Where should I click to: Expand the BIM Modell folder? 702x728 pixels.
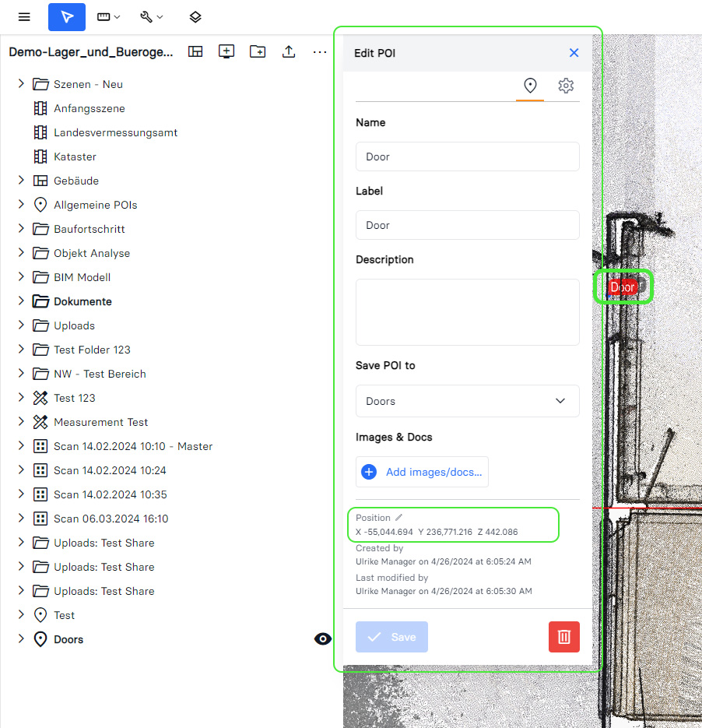click(x=21, y=277)
